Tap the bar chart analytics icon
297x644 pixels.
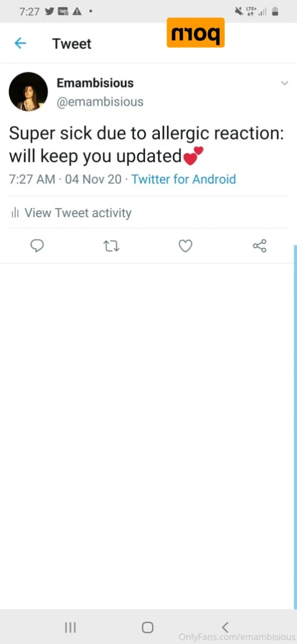[15, 213]
